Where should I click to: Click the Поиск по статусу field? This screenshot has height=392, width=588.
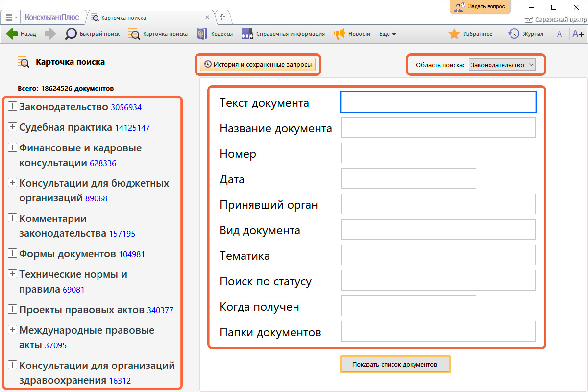point(438,280)
